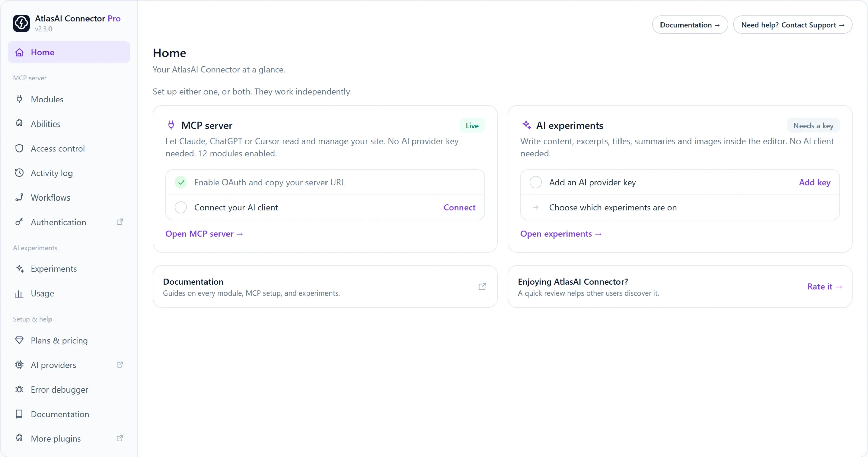Click Need help? Contact Support button
868x457 pixels.
coord(792,25)
